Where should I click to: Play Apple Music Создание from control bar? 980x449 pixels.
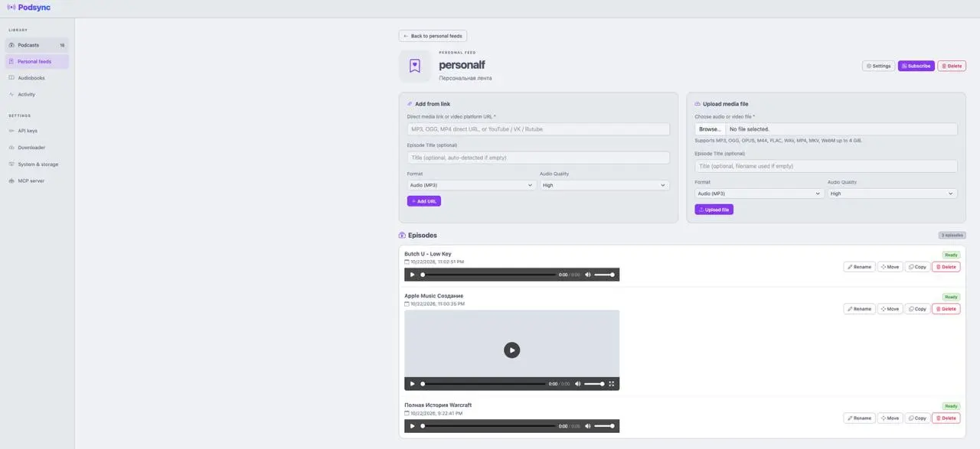412,384
